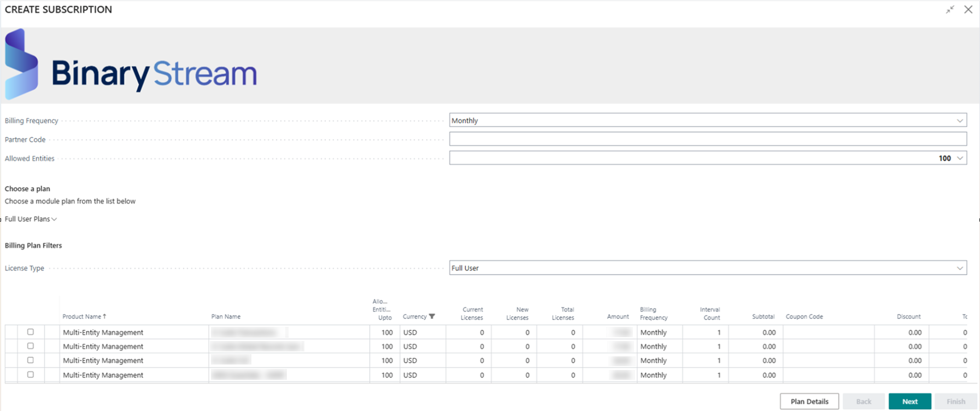The width and height of the screenshot is (980, 411).
Task: Collapse the Create Subscription dialog size
Action: pyautogui.click(x=950, y=9)
